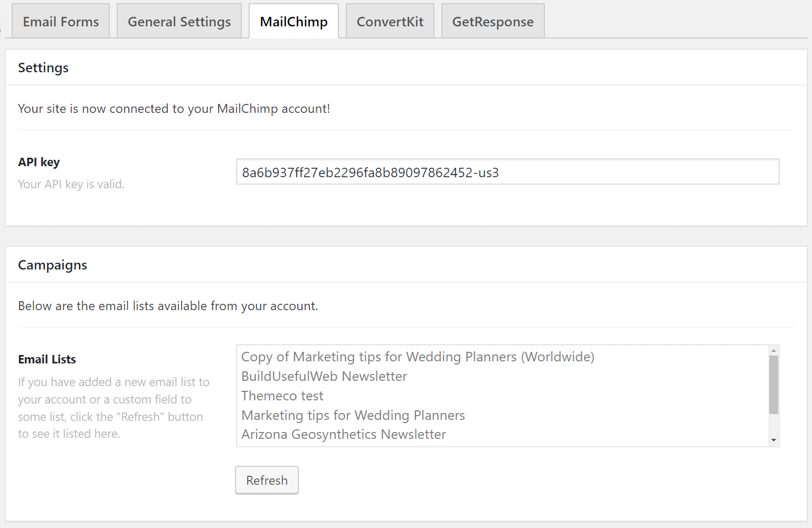
Task: Switch to the ConvertKit tab
Action: (390, 21)
